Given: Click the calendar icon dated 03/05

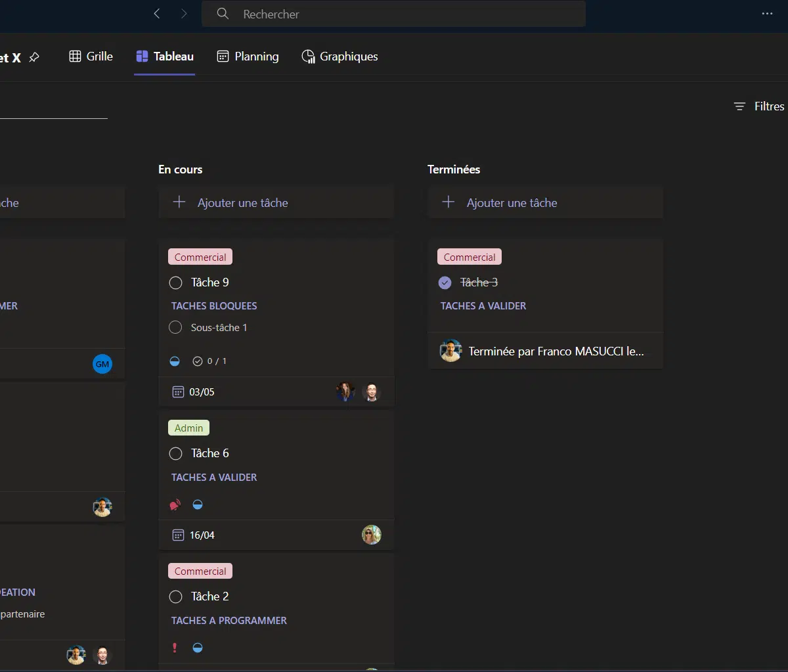Looking at the screenshot, I should (x=178, y=392).
